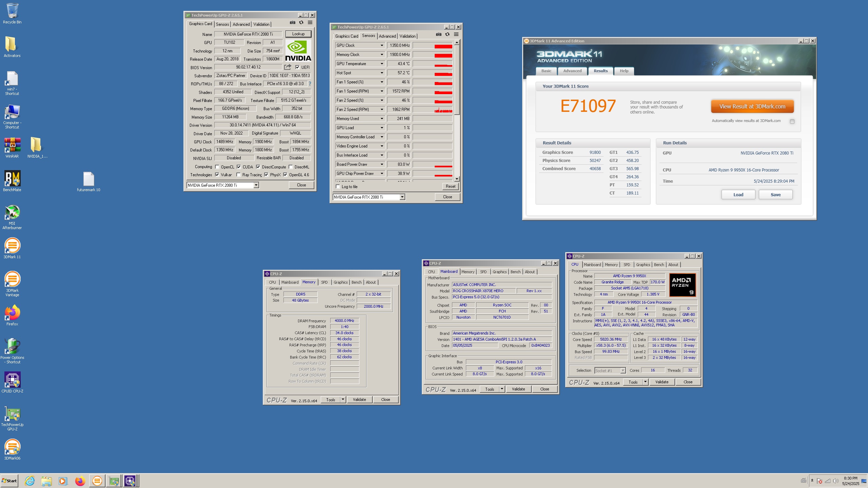Screen dimensions: 868x488
Task: Open GPU selector dropdown in GPU-Z Graphics Card window
Action: (256, 185)
